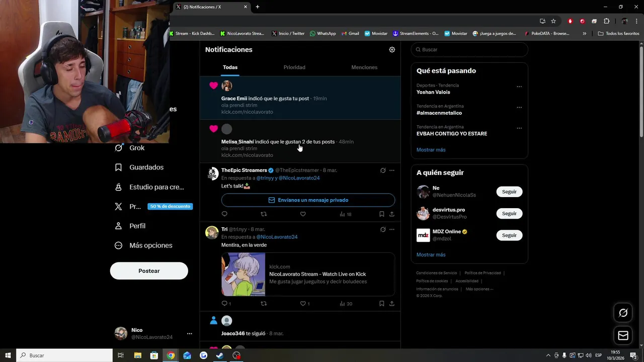This screenshot has width=644, height=362.
Task: Open floating Grok button bottom right
Action: tap(623, 313)
